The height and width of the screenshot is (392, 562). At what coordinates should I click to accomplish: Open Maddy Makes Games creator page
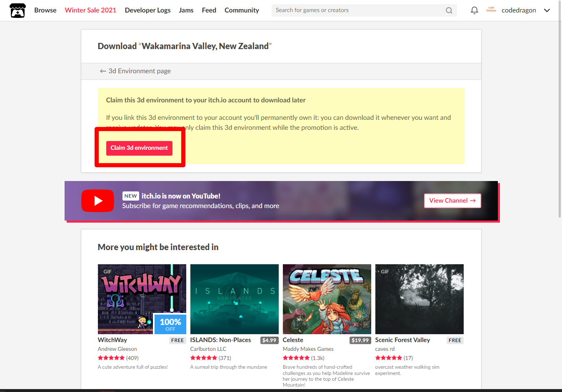tap(308, 349)
